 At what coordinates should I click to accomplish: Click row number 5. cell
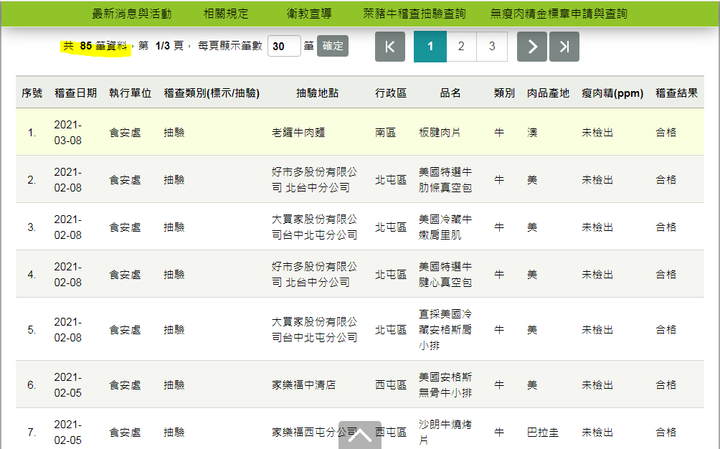(x=31, y=330)
